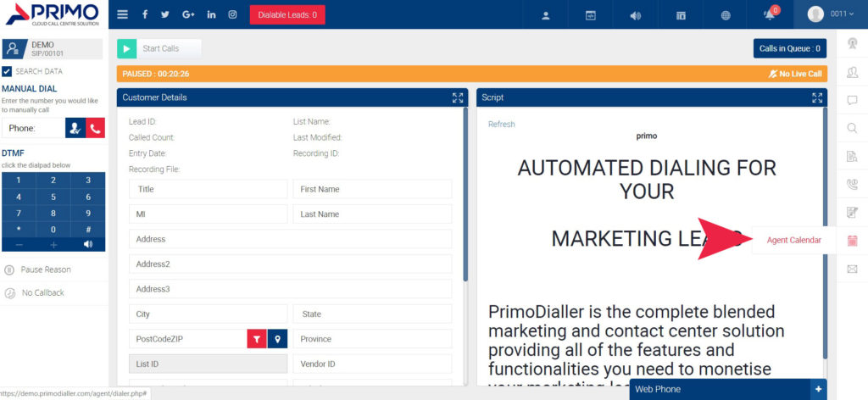Click the red dial phone button
Image resolution: width=868 pixels, height=400 pixels.
pyautogui.click(x=95, y=128)
